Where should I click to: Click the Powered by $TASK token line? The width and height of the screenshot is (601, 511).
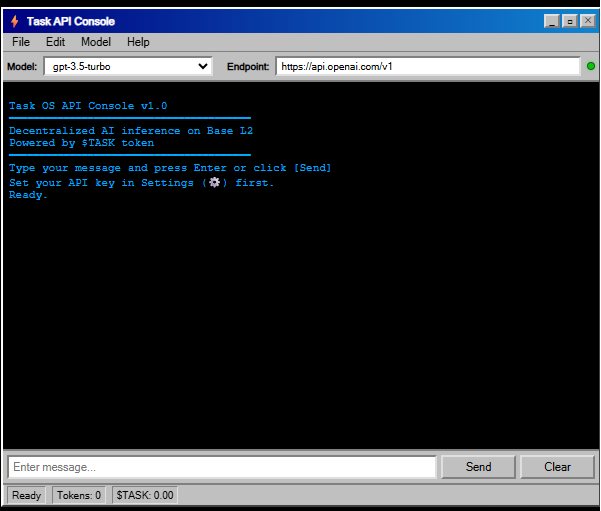point(82,143)
